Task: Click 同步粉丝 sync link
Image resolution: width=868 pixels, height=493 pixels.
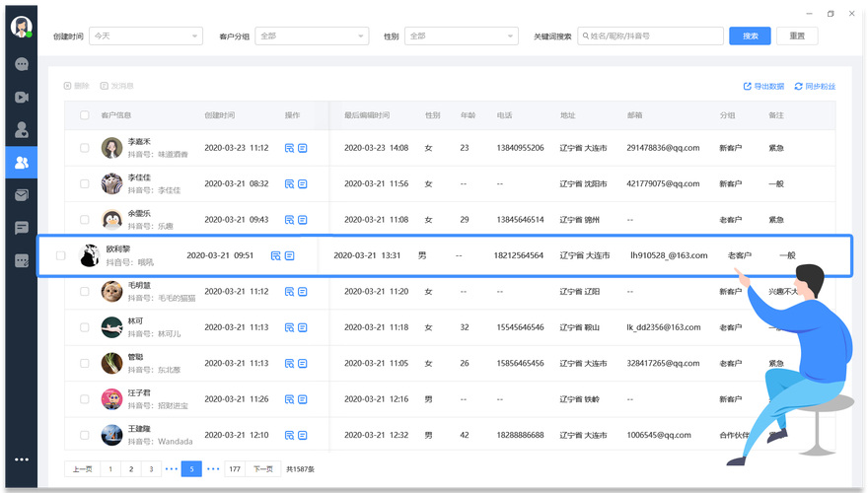Action: tap(815, 87)
